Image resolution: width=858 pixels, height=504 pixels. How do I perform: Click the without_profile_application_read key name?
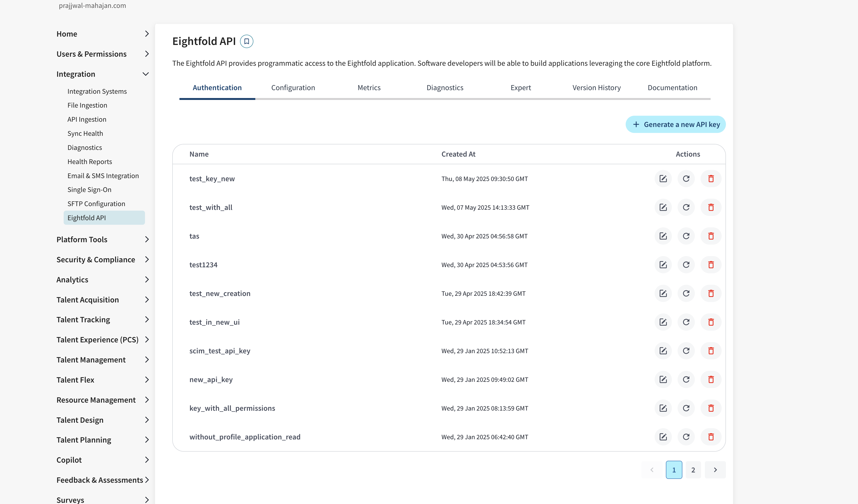click(245, 437)
